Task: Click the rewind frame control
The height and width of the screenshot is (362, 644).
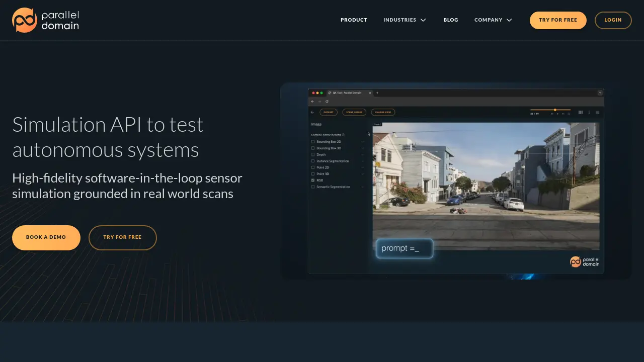Action: click(x=552, y=114)
